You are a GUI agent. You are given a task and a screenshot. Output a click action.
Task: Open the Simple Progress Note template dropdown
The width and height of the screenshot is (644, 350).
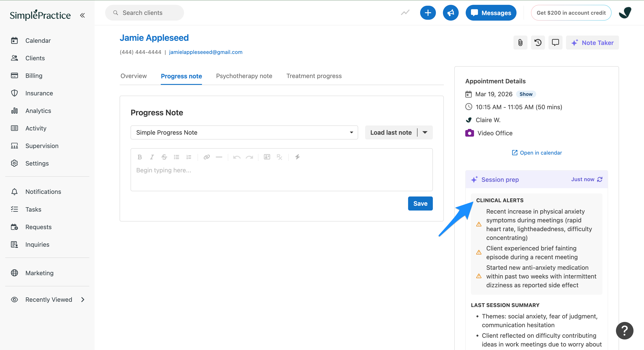pos(244,132)
